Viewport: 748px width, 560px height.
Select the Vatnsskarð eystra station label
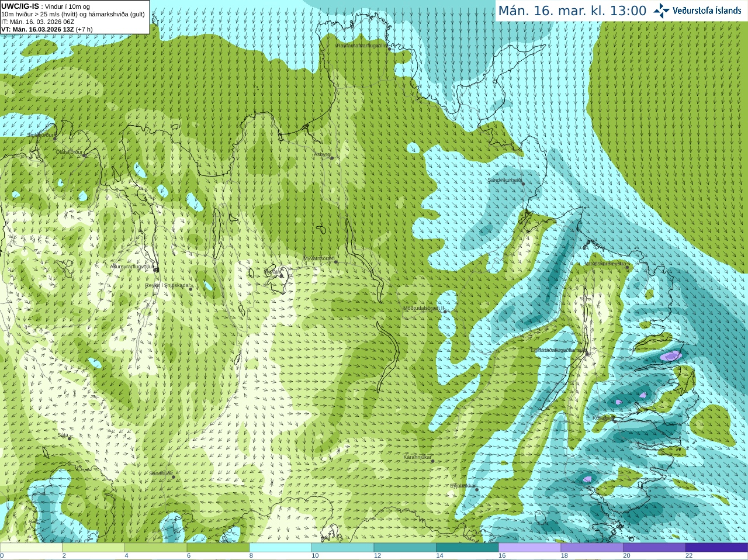(x=606, y=264)
